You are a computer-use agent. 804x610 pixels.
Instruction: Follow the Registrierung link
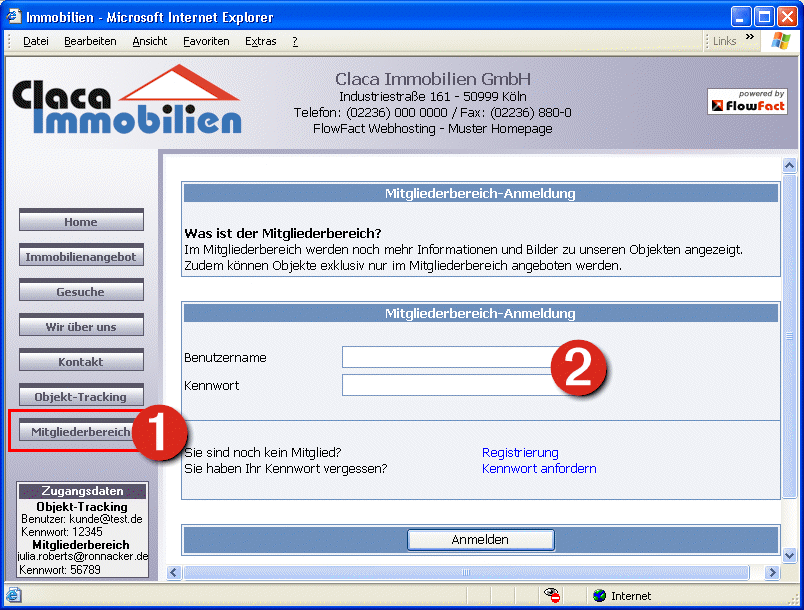(520, 453)
